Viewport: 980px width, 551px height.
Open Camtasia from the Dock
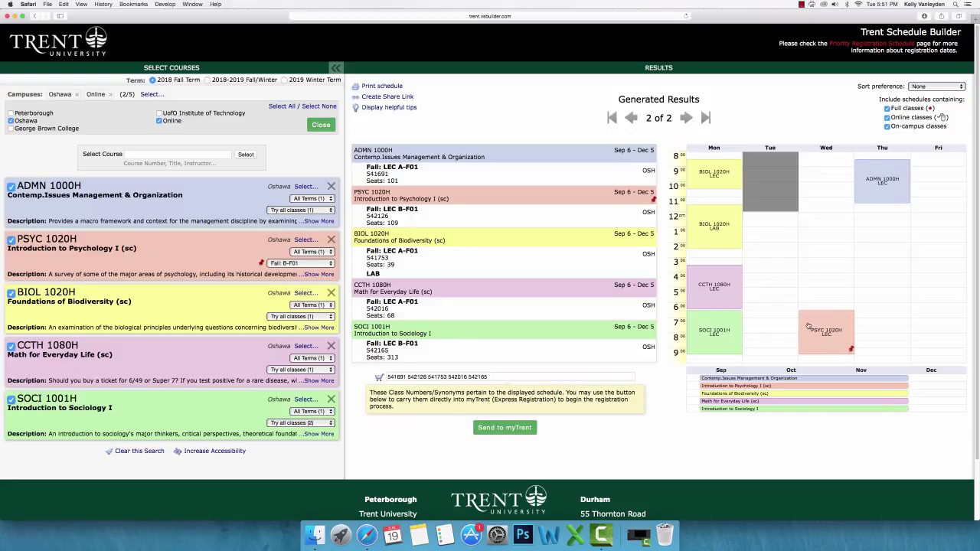click(601, 534)
